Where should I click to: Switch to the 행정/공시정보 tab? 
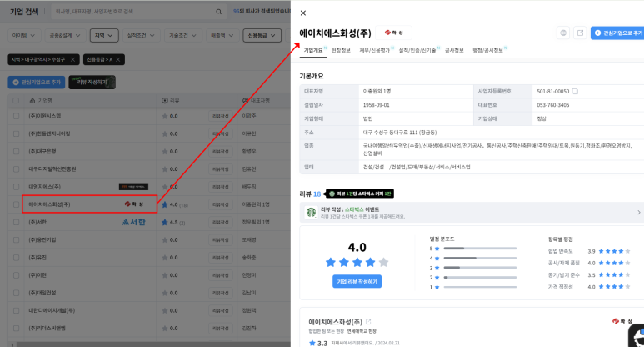(x=488, y=50)
